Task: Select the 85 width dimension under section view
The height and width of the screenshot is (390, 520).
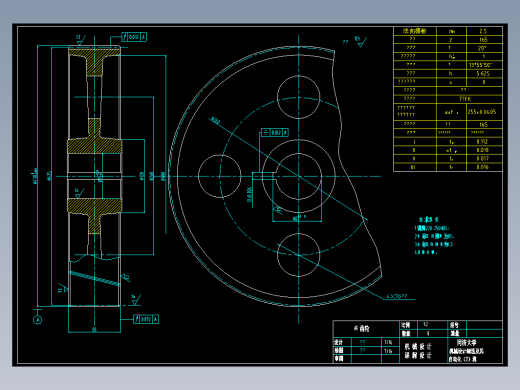Action: point(94,329)
